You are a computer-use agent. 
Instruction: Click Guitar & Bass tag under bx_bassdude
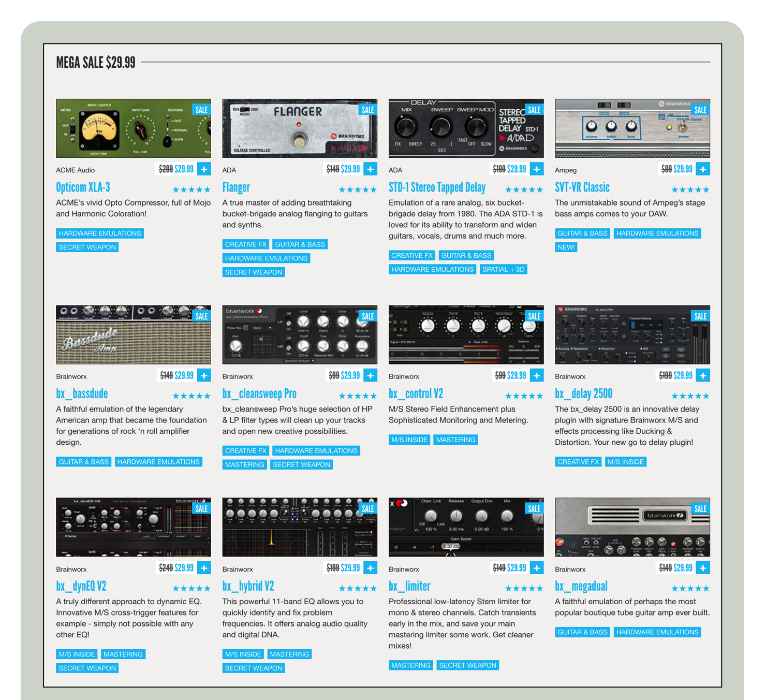[x=84, y=462]
